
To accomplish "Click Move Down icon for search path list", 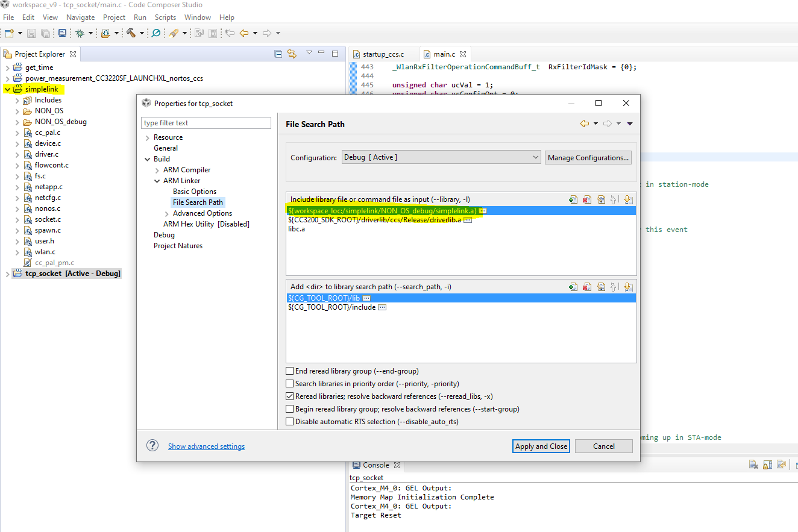I will click(627, 287).
